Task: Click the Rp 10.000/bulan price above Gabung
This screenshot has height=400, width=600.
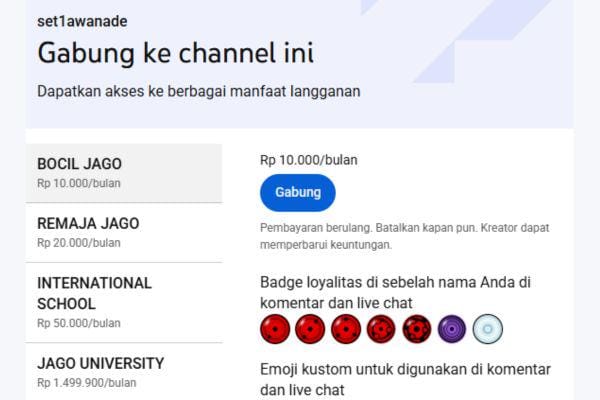Action: (x=309, y=160)
